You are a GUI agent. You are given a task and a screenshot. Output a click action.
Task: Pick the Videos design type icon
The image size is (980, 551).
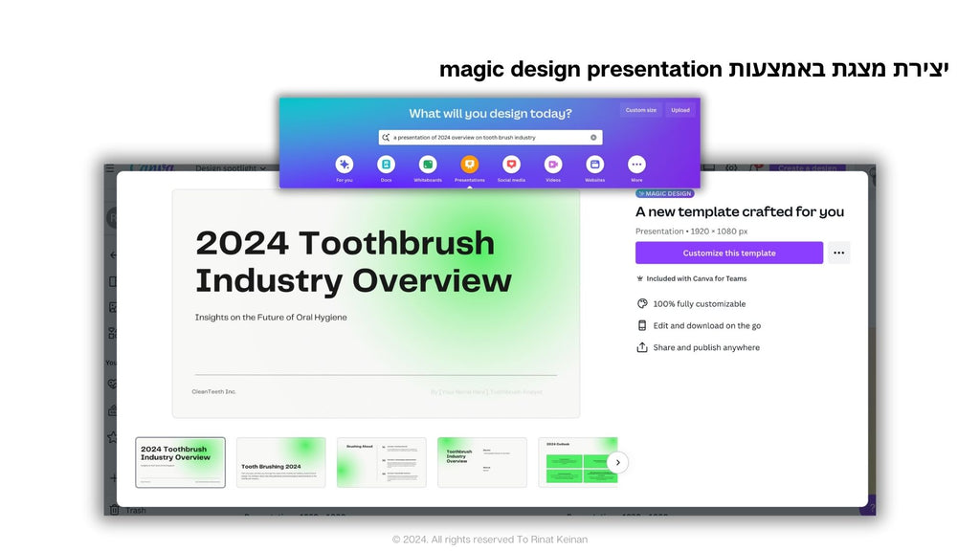click(553, 165)
